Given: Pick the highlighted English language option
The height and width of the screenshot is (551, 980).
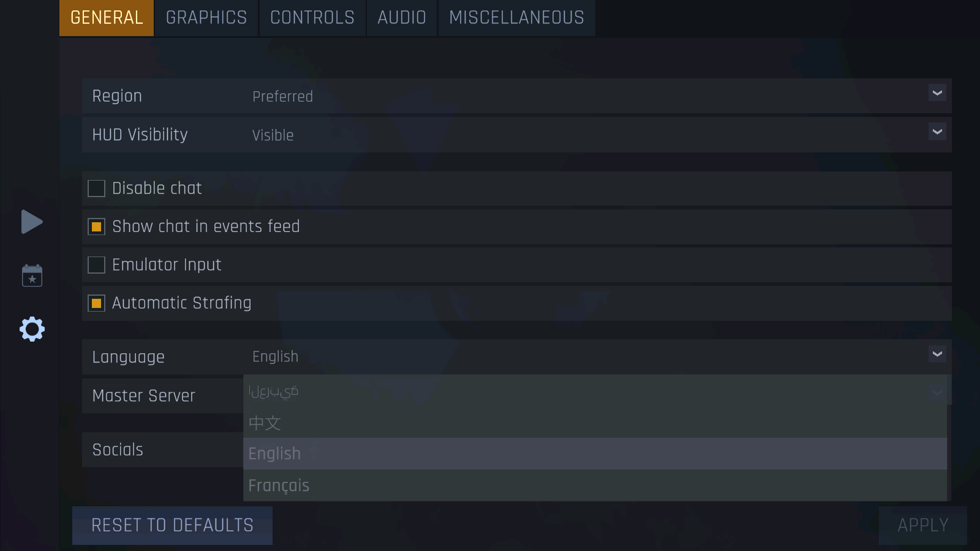Looking at the screenshot, I should tap(274, 454).
